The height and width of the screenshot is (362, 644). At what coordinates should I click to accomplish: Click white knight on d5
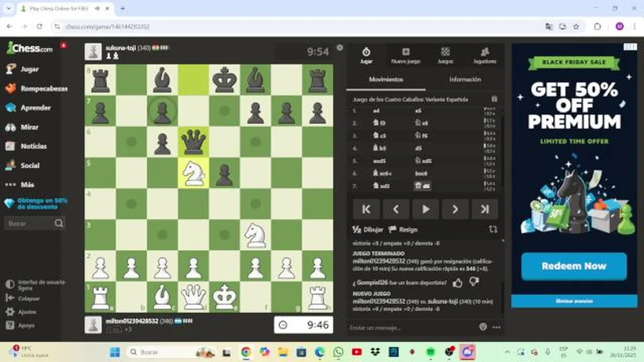click(193, 173)
